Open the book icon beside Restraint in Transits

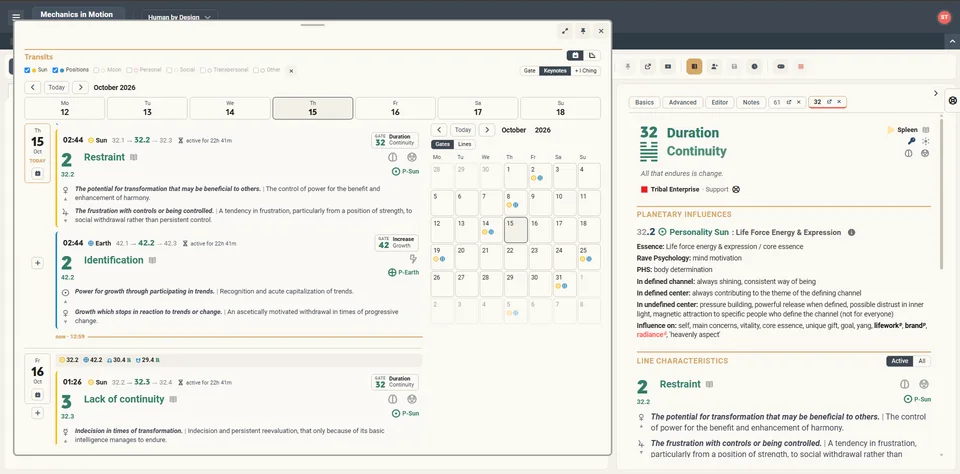pyautogui.click(x=133, y=157)
